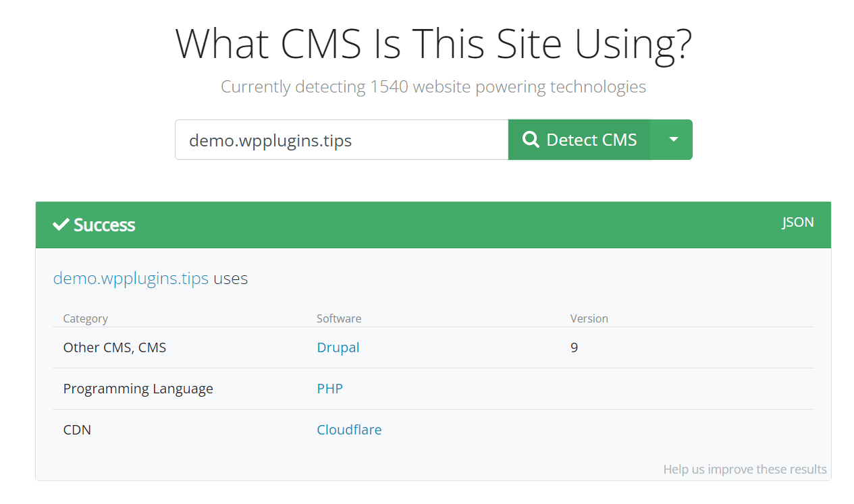The image size is (854, 504).
Task: Focus the URL input containing demo.wpplugins.tips
Action: pos(341,140)
